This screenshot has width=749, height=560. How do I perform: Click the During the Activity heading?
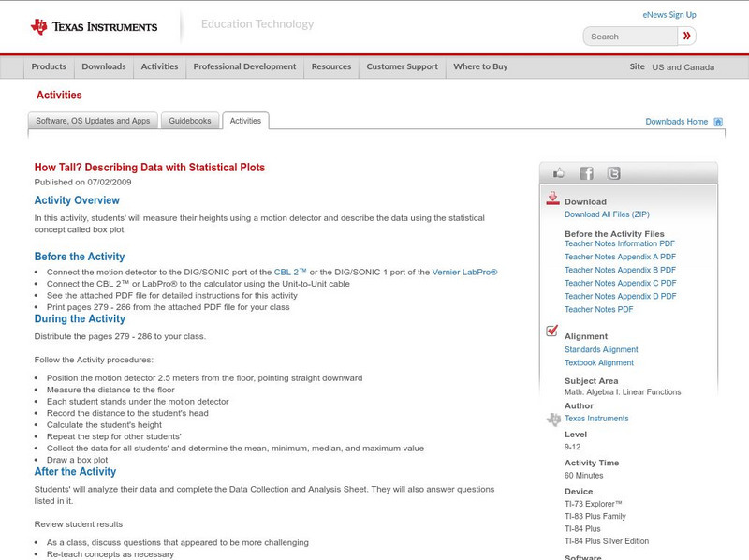point(80,318)
